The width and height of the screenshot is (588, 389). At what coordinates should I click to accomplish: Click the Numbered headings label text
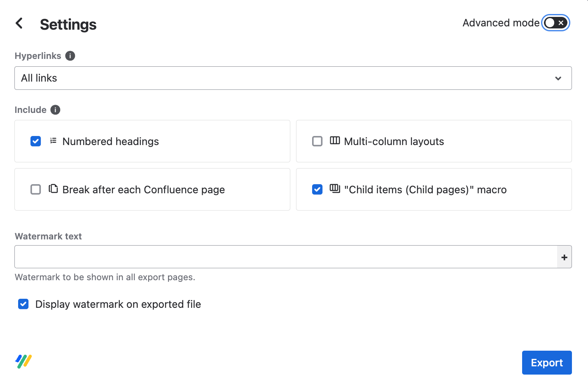pos(110,141)
